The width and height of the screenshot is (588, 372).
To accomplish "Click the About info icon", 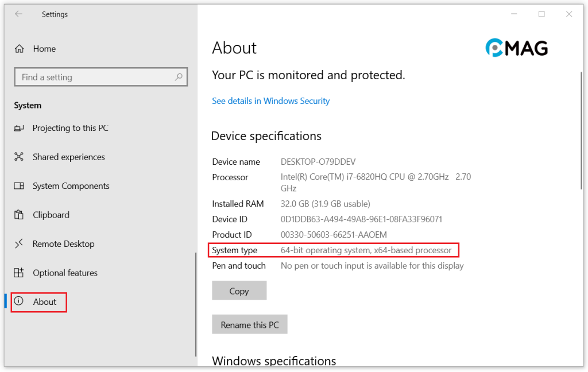I will click(19, 301).
